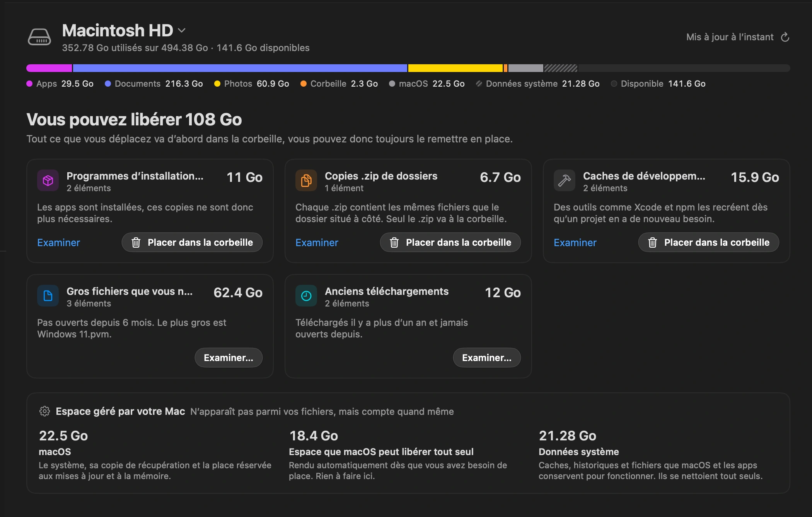The image size is (812, 517).
Task: Click Examiner... button for Anciens téléchargements
Action: coord(487,358)
